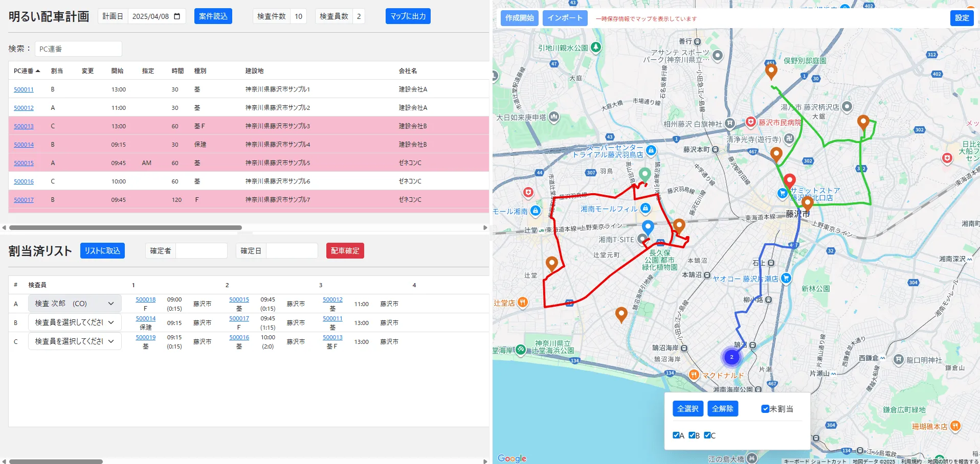Click the 建設地 column header
This screenshot has height=464, width=980.
pos(254,71)
